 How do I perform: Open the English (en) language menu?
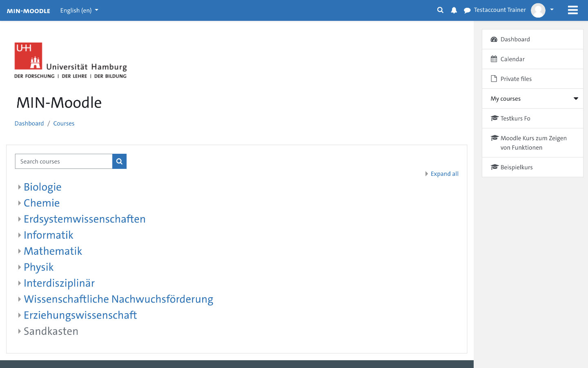[x=79, y=10]
